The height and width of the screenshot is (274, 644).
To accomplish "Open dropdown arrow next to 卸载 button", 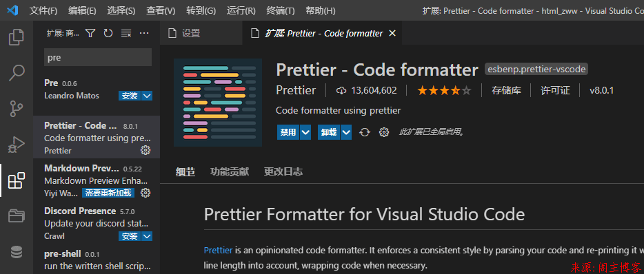I will point(346,132).
